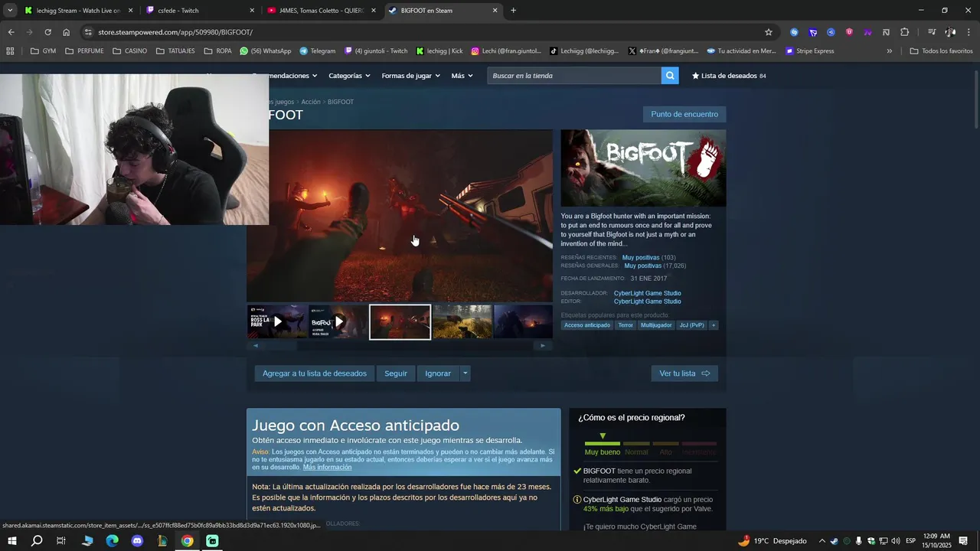Open the Chrome profile avatar
This screenshot has height=551, width=980.
950,32
